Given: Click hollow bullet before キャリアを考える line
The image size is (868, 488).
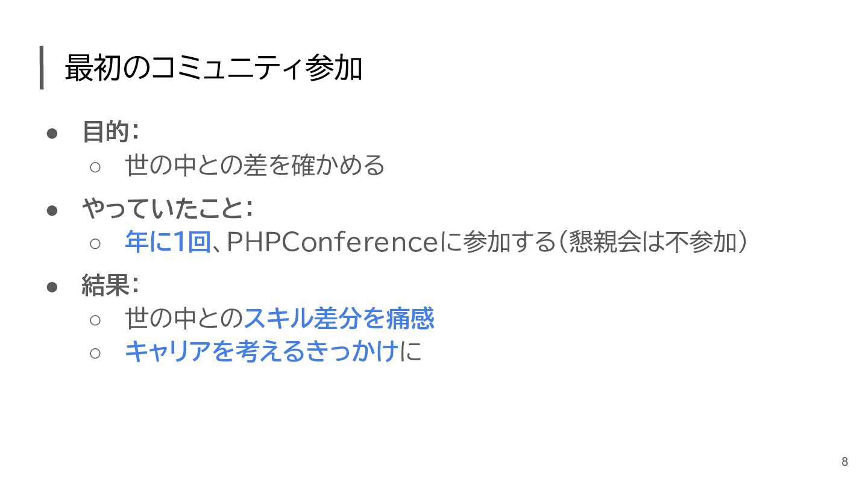Looking at the screenshot, I should (x=95, y=353).
